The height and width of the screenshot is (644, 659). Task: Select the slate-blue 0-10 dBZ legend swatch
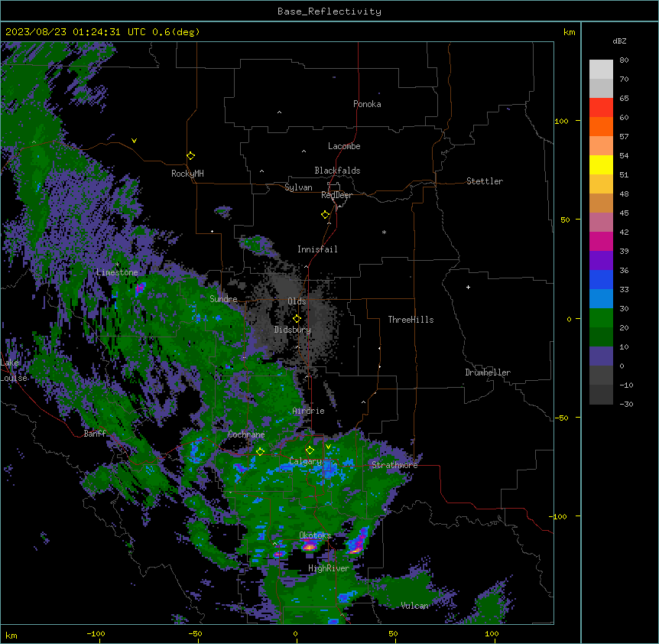coord(601,356)
